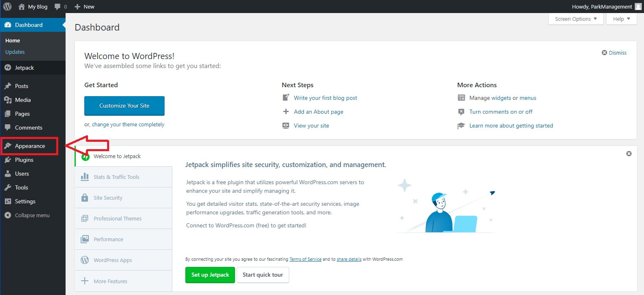Open Media library from sidebar icon
The image size is (644, 295).
click(x=8, y=100)
